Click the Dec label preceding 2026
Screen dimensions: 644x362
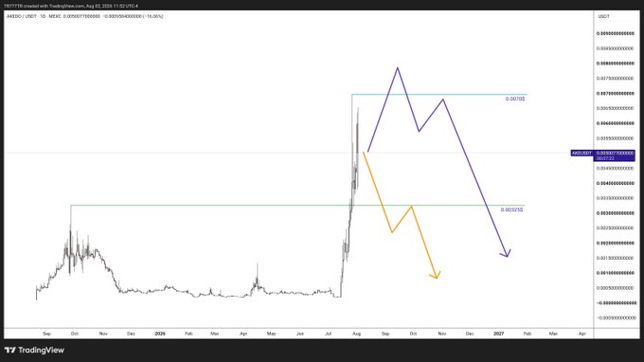pyautogui.click(x=131, y=334)
